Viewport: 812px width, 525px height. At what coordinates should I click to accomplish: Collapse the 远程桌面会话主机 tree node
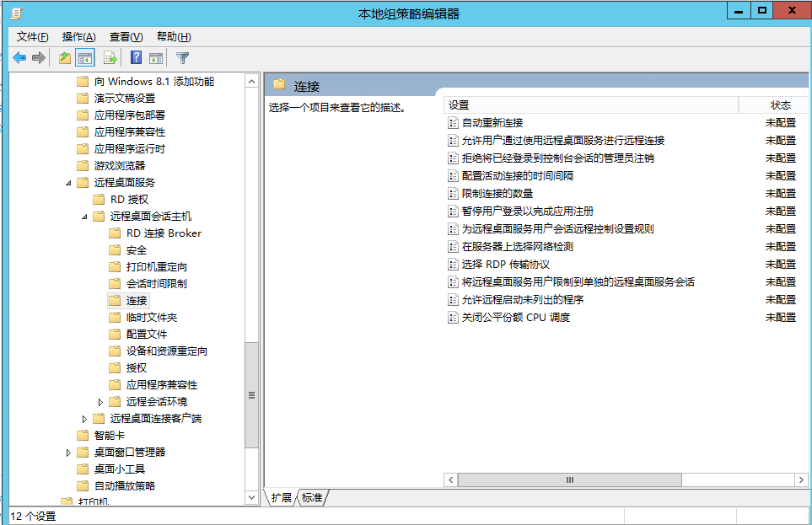pyautogui.click(x=84, y=217)
